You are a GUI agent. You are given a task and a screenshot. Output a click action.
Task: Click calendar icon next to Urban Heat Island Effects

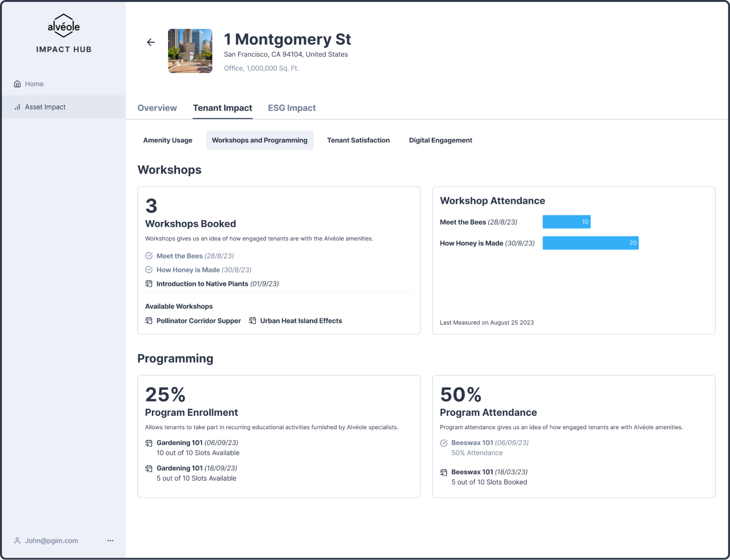252,321
